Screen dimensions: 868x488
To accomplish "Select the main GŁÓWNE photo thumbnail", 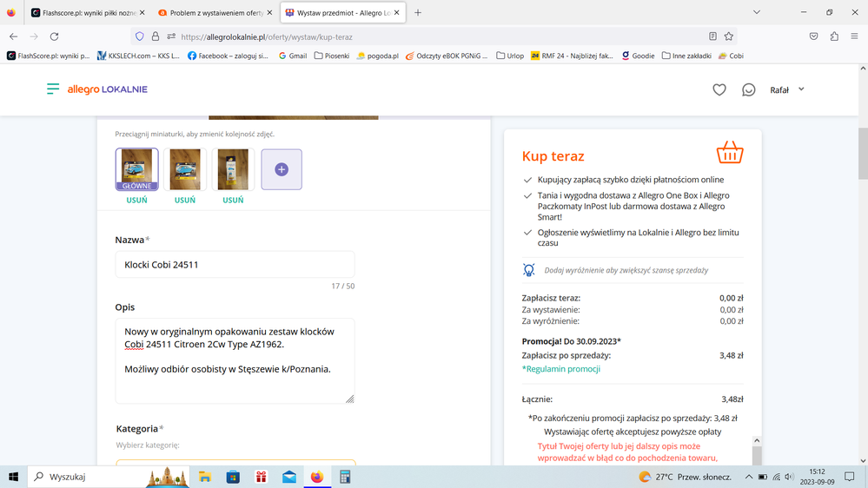I will 136,168.
